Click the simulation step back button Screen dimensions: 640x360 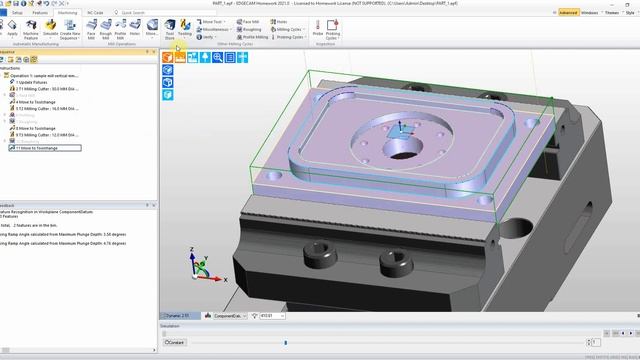pyautogui.click(x=623, y=333)
